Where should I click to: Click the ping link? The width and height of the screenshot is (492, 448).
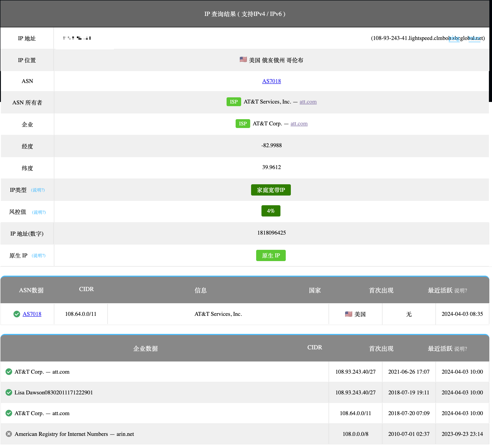(454, 38)
